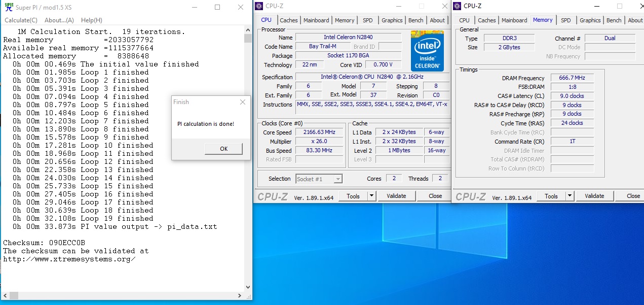Open Calculate menu in Super PI
This screenshot has height=305, width=644.
[21, 20]
